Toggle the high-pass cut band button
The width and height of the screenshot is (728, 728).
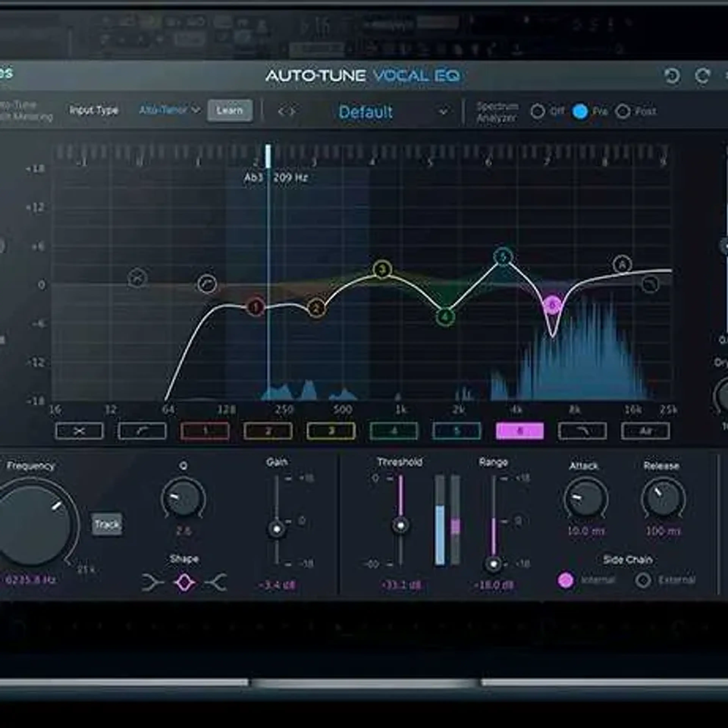(x=79, y=431)
